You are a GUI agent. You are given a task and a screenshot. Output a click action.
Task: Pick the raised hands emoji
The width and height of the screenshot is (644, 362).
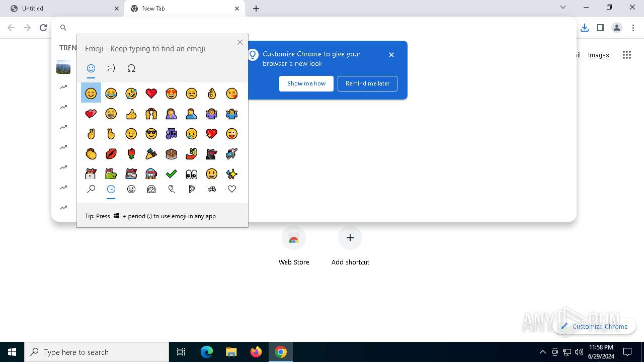[x=151, y=114]
